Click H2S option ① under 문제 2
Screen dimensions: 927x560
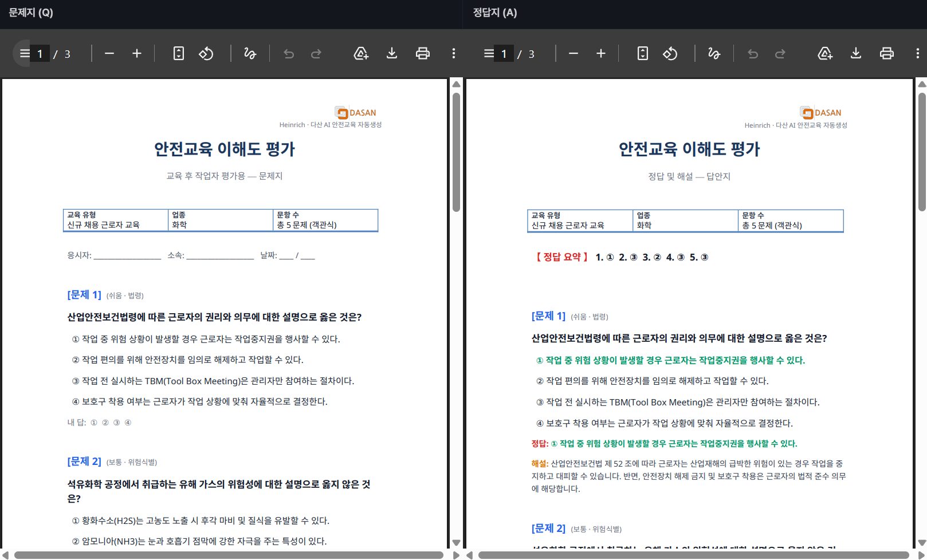(x=201, y=520)
